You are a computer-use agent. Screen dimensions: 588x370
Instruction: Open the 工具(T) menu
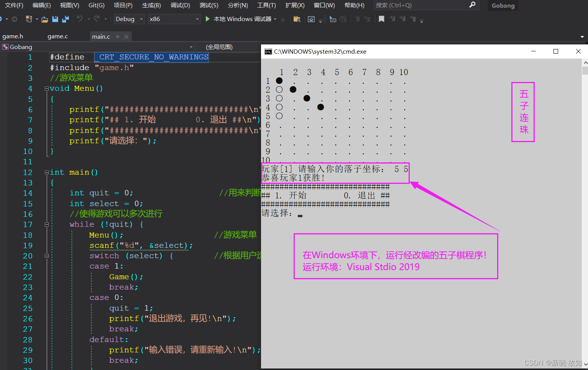[x=266, y=5]
